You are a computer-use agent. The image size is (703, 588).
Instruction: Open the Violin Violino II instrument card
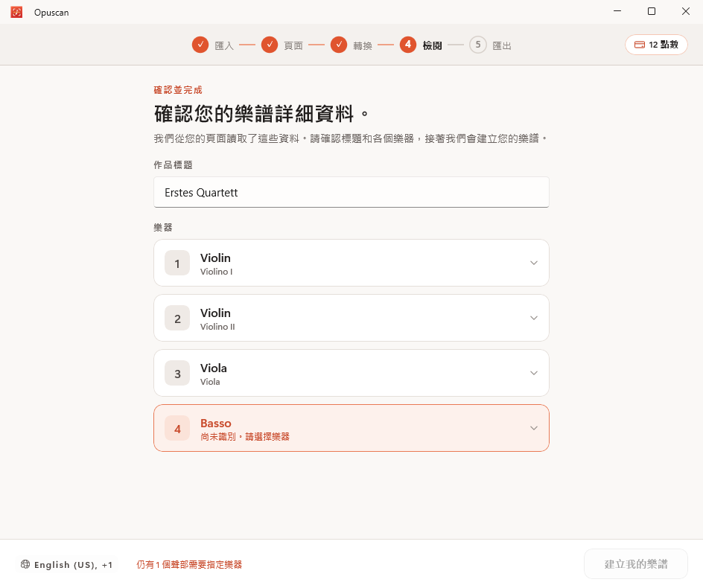351,319
